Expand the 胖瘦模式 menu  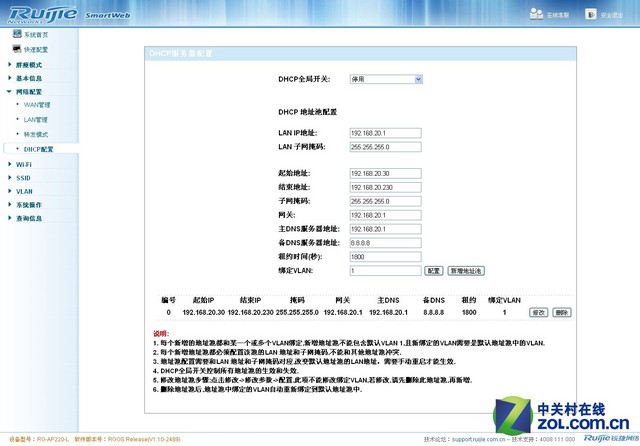(29, 65)
